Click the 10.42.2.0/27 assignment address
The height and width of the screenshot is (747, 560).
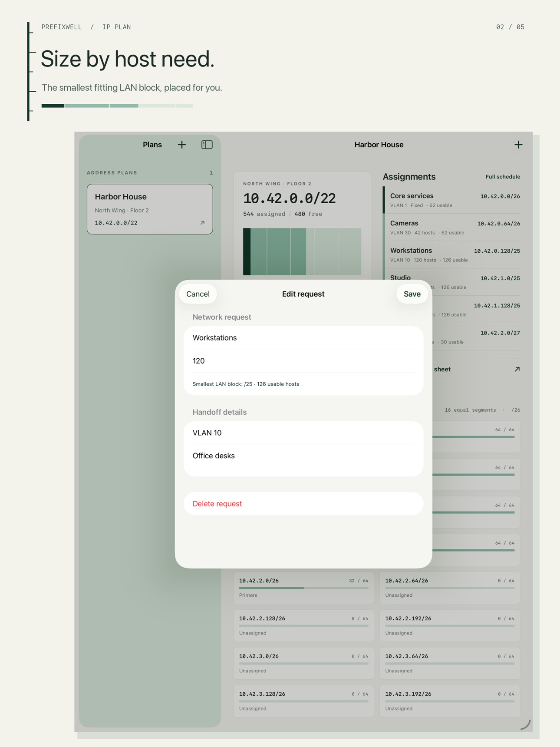pyautogui.click(x=500, y=333)
